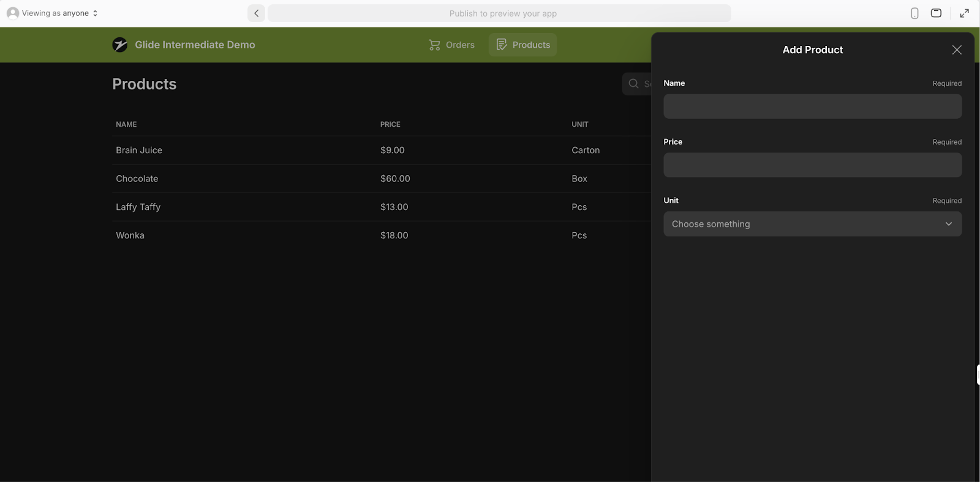The image size is (980, 482).
Task: Open the Orders tab
Action: (x=451, y=45)
